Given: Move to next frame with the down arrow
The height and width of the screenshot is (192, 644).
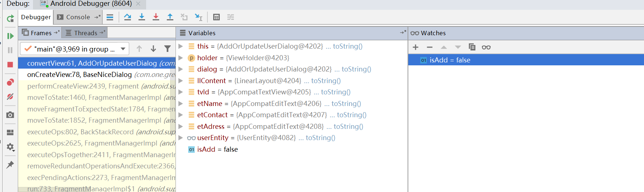Looking at the screenshot, I should tap(153, 49).
